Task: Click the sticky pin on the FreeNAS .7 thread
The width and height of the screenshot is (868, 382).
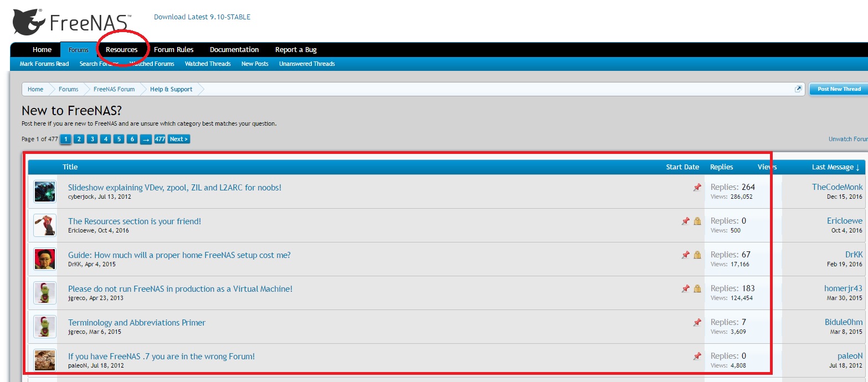Action: (x=697, y=357)
